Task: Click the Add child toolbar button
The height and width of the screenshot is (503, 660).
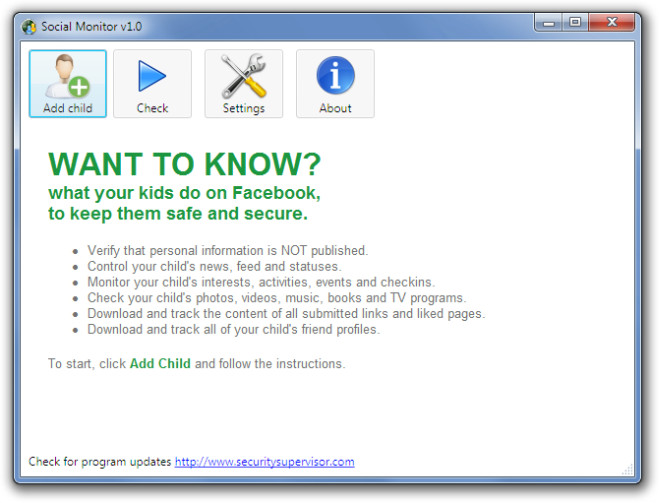Action: 68,84
